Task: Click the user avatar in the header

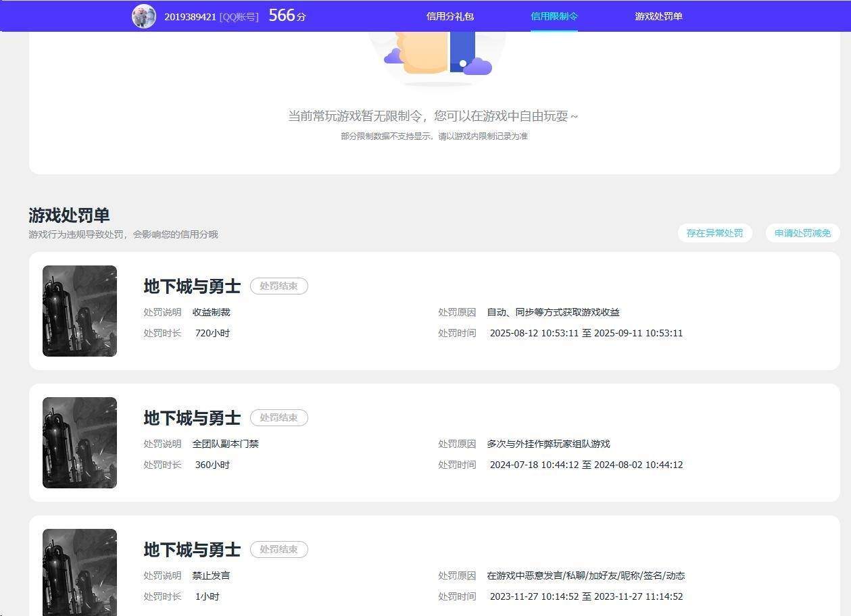Action: (x=144, y=16)
